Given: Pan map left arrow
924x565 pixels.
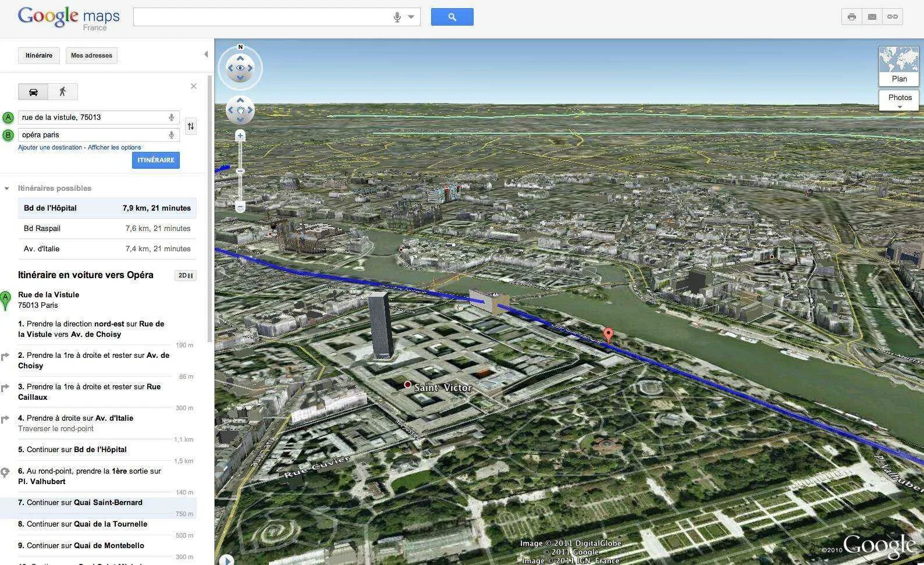Looking at the screenshot, I should coord(230,110).
